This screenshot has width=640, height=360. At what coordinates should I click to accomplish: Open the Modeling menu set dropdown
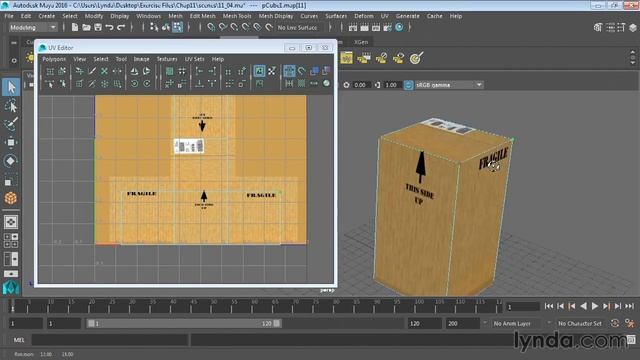33,27
